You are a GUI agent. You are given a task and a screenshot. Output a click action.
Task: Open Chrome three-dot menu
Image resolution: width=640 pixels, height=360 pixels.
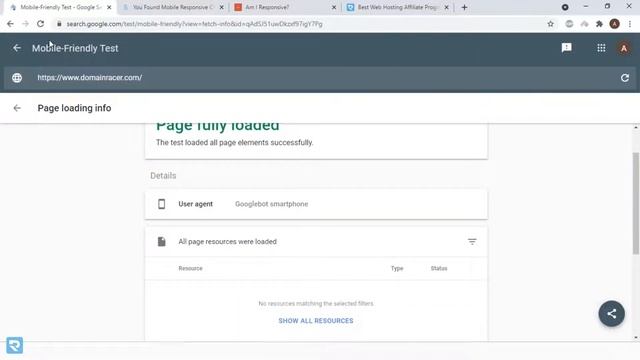(x=630, y=24)
